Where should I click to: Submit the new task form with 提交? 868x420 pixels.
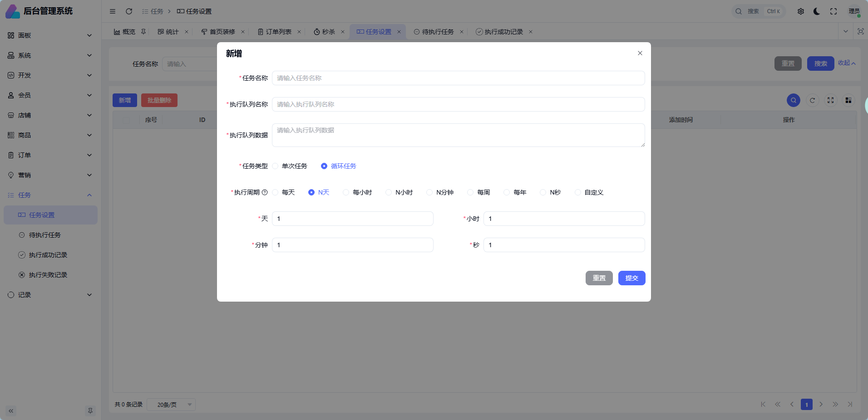point(631,278)
